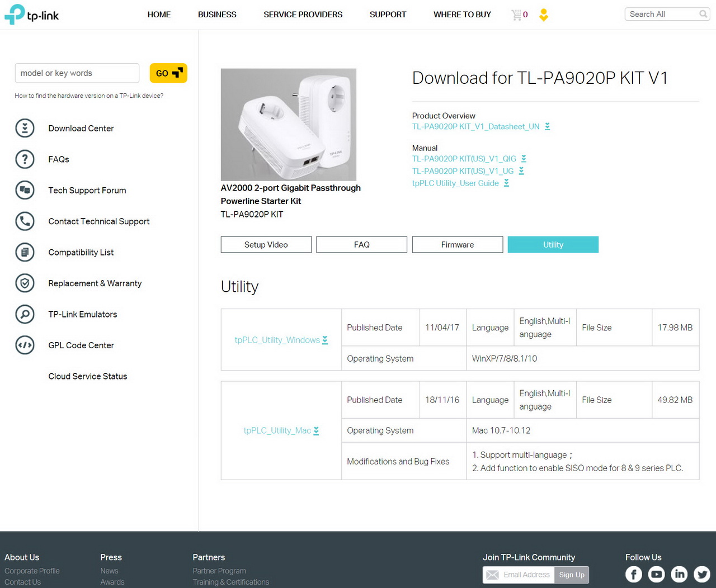Image resolution: width=716 pixels, height=588 pixels.
Task: Open TP-Link Twitter icon
Action: coord(702,574)
